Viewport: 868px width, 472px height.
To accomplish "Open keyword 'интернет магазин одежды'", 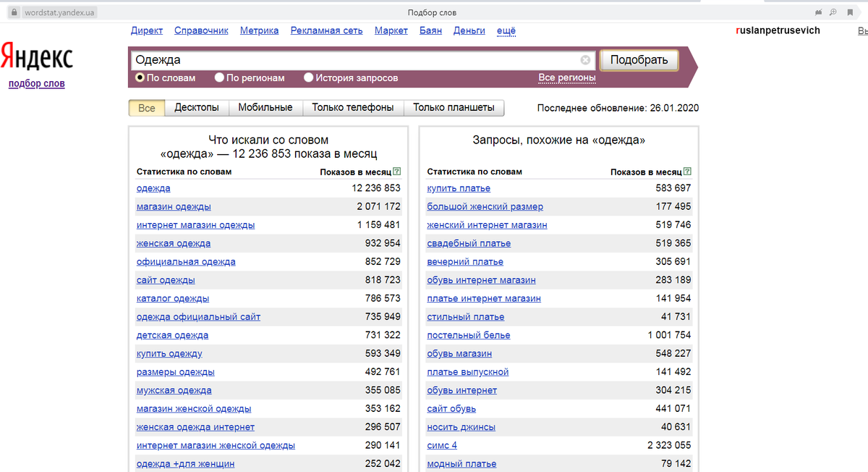I will click(x=195, y=225).
